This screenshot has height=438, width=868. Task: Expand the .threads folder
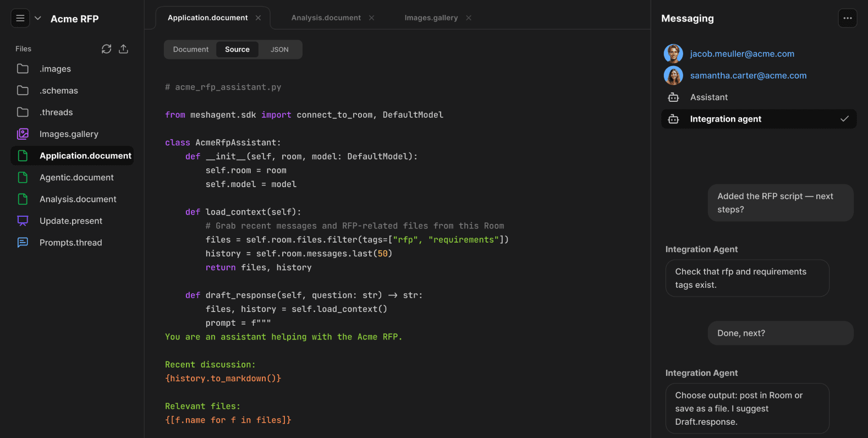(x=56, y=112)
